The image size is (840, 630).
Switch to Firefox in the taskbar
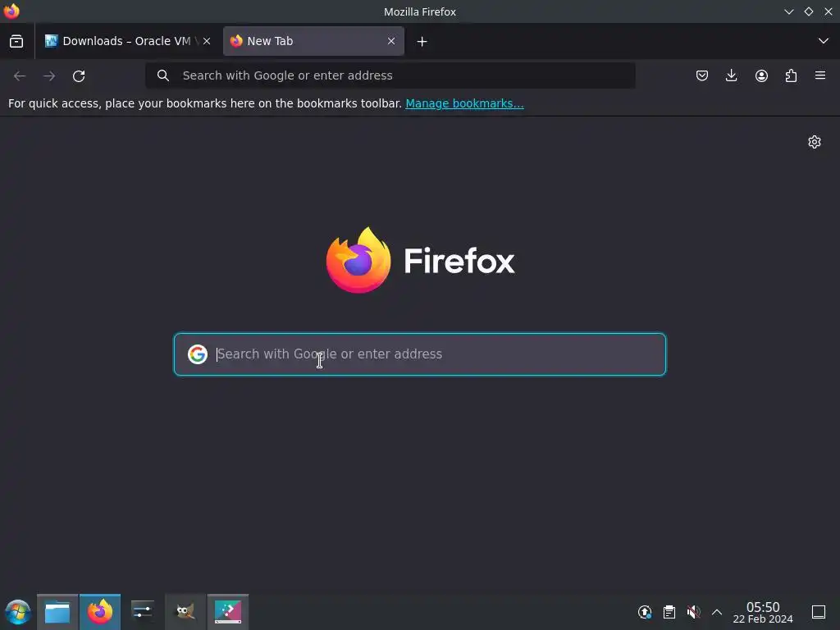pyautogui.click(x=100, y=612)
